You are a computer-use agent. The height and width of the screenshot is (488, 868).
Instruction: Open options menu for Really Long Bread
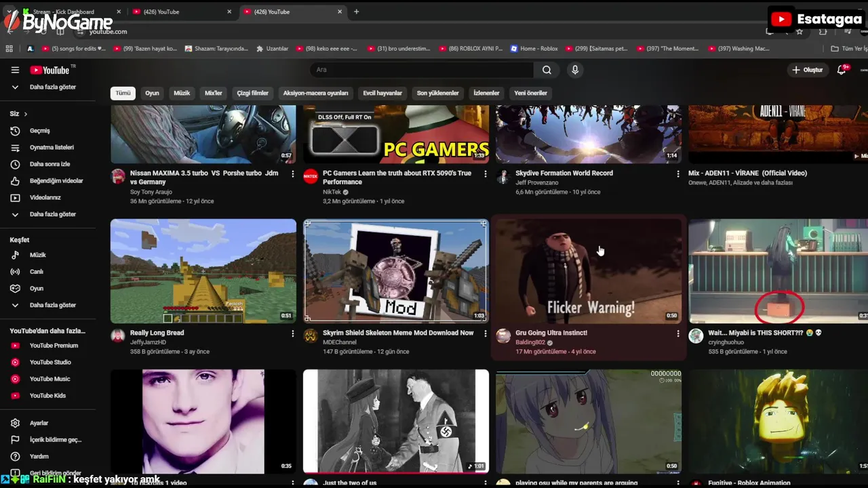click(292, 333)
